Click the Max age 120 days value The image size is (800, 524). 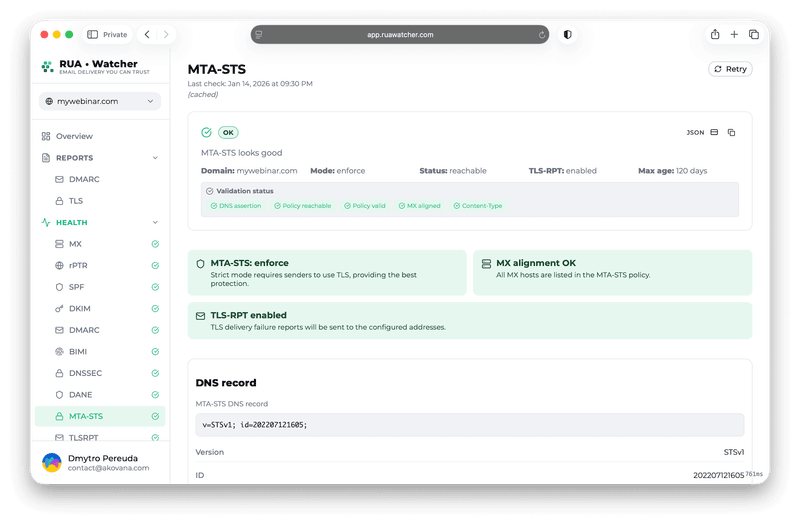click(691, 171)
